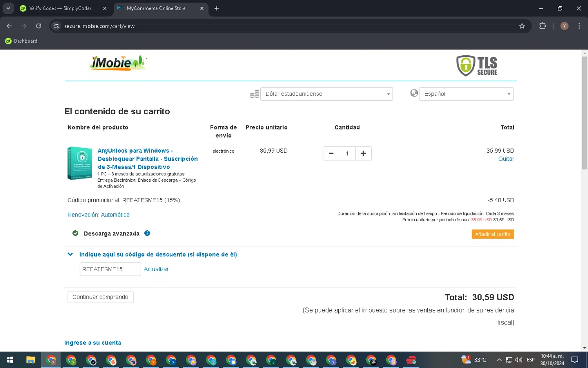Toggle the Descarga avanzada green check
Screen dimensions: 588x368
click(75, 233)
